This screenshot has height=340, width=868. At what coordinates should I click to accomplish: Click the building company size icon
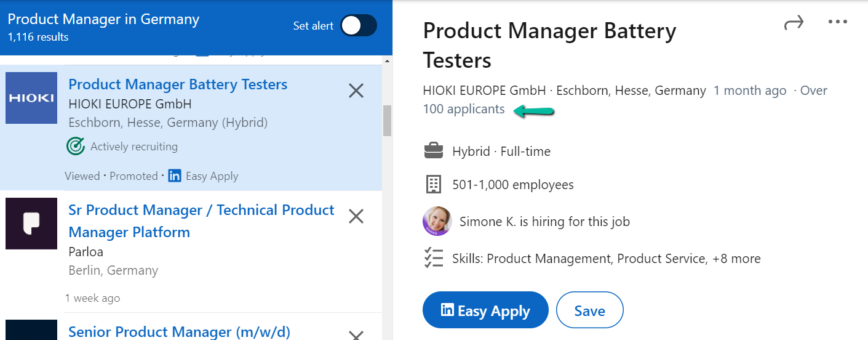click(x=434, y=184)
